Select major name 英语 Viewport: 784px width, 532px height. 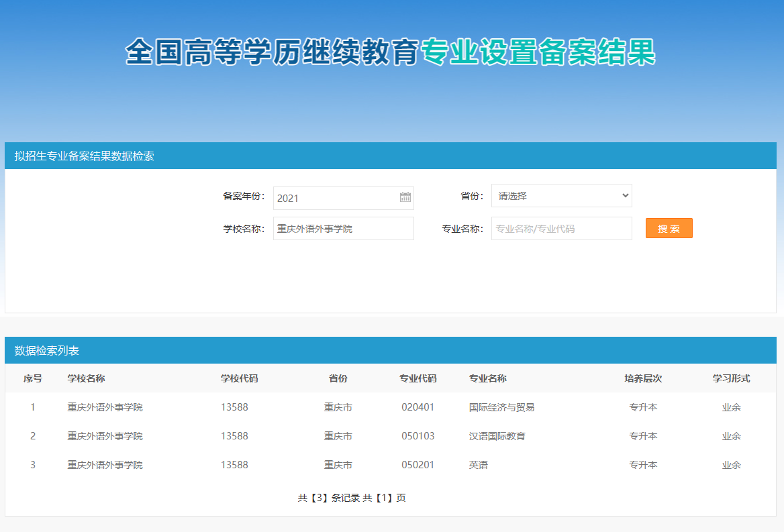[x=478, y=465]
